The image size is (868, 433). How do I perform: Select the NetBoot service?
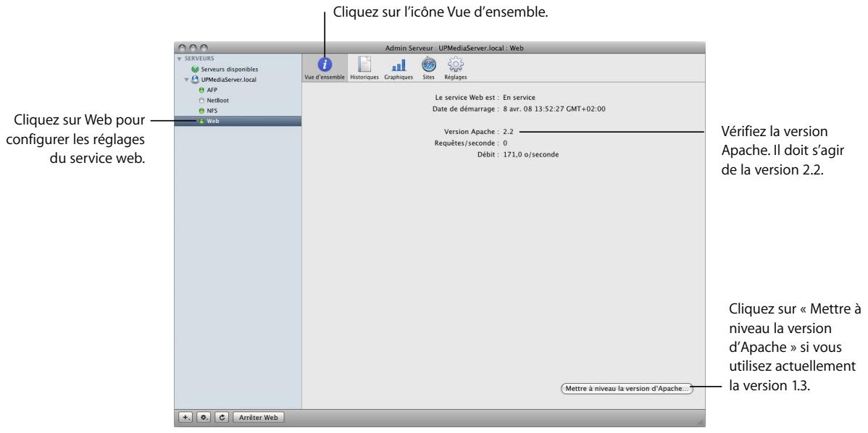click(x=218, y=101)
